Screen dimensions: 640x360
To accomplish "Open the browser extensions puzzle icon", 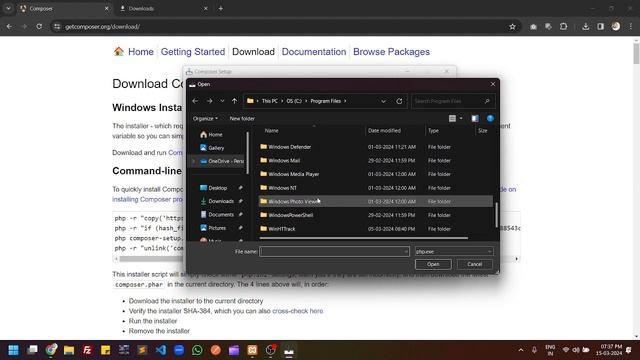I will [564, 27].
